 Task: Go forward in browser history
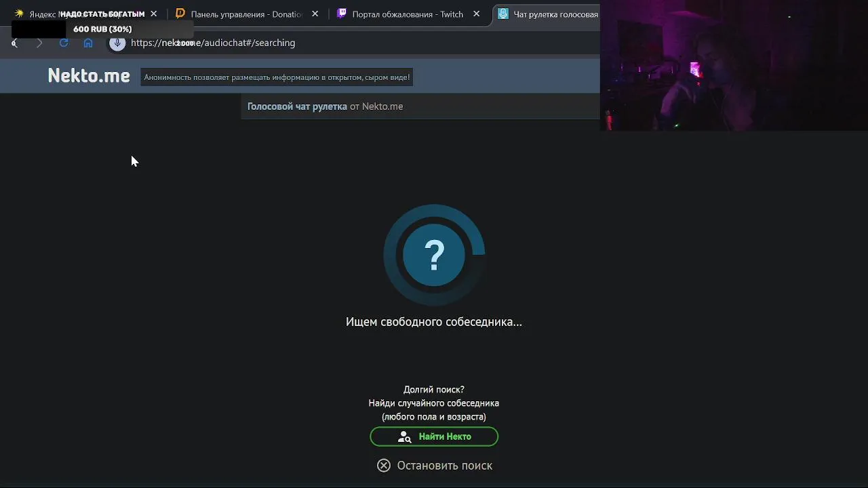coord(39,43)
